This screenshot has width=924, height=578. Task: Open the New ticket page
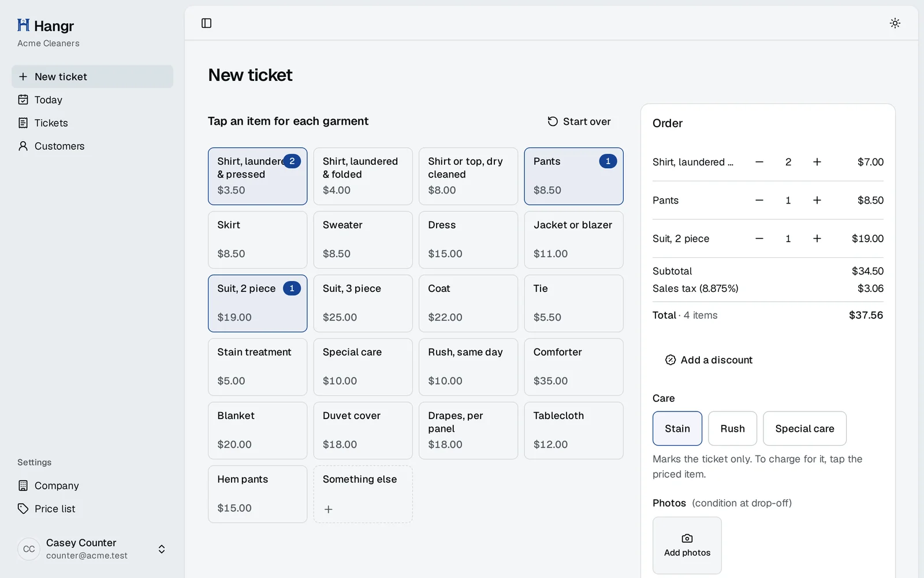coord(92,76)
